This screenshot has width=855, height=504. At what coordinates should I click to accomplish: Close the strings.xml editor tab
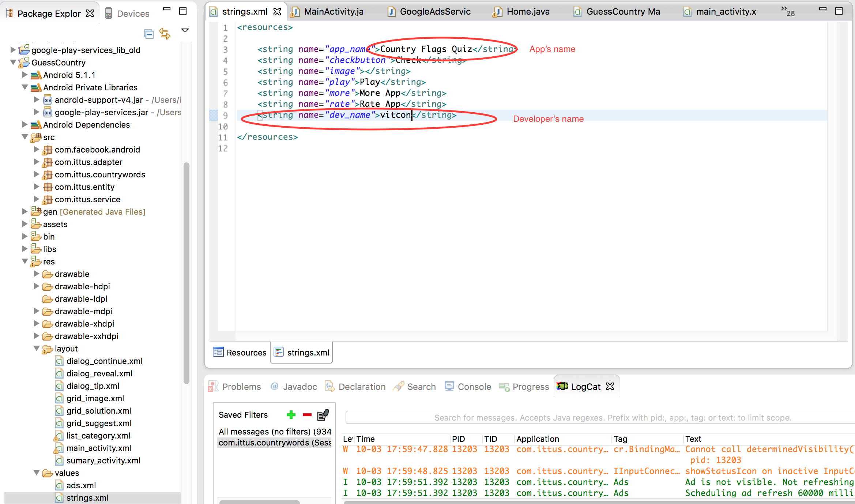[x=278, y=12]
